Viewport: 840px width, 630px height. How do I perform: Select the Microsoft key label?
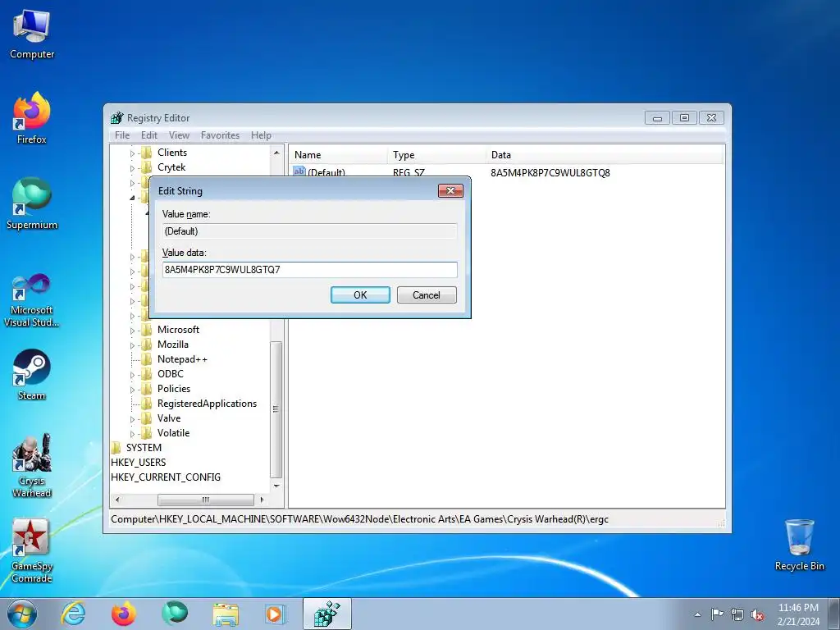178,330
